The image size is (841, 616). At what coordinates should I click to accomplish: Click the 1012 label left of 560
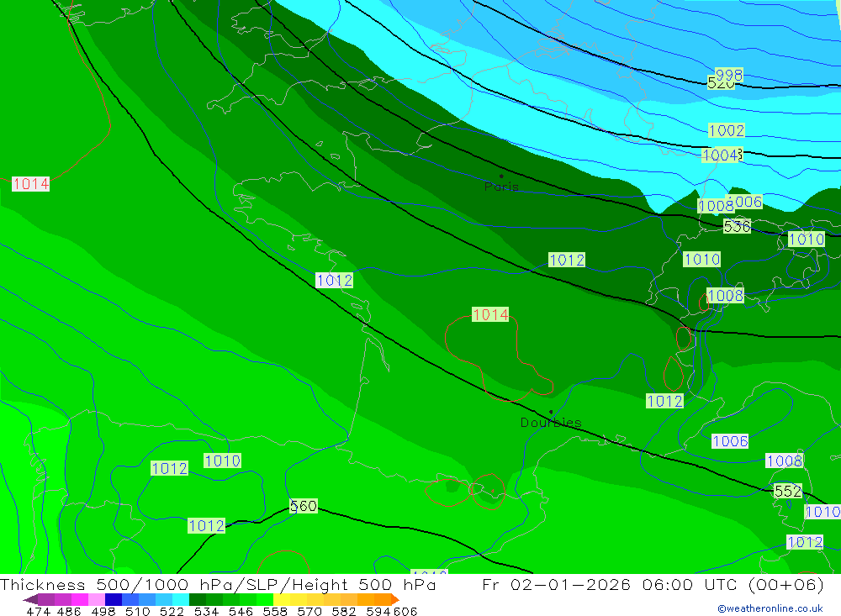207,525
